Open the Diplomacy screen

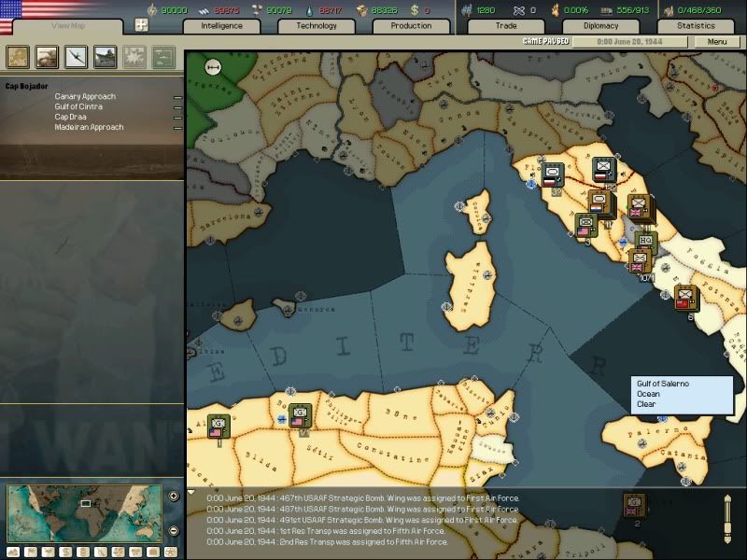tap(600, 26)
